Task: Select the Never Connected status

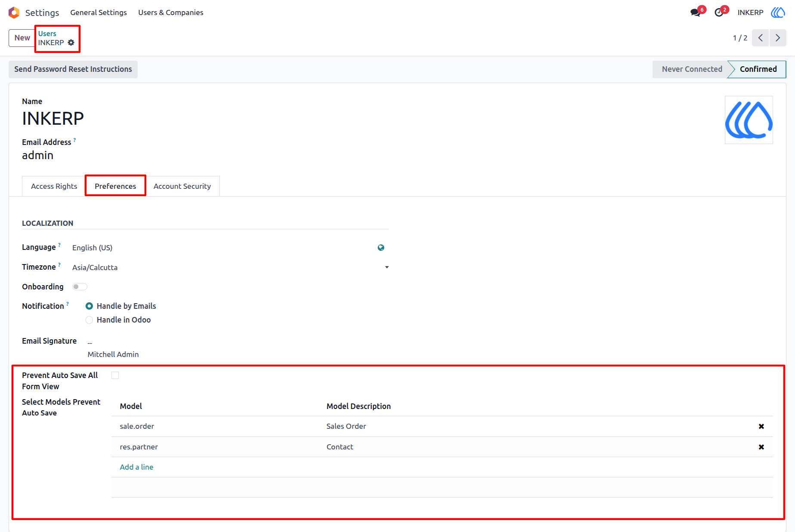Action: click(x=691, y=69)
